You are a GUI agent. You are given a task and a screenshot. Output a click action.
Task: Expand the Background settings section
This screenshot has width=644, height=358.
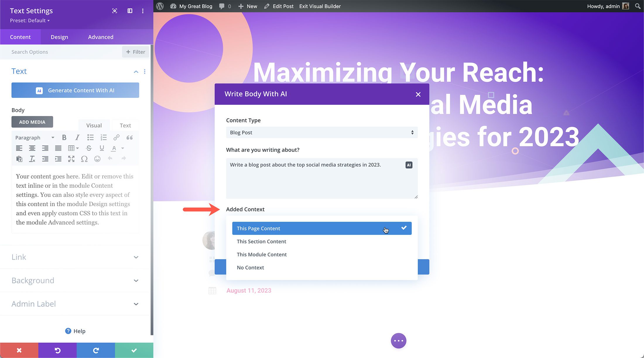(x=75, y=280)
